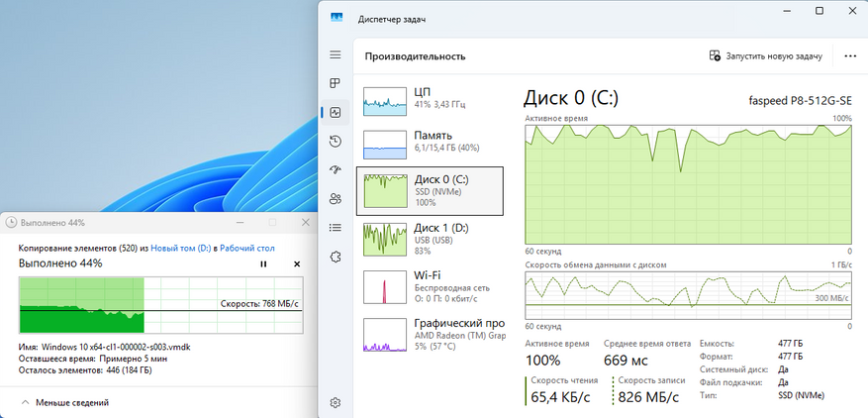Pause the file copy operation

tap(263, 264)
